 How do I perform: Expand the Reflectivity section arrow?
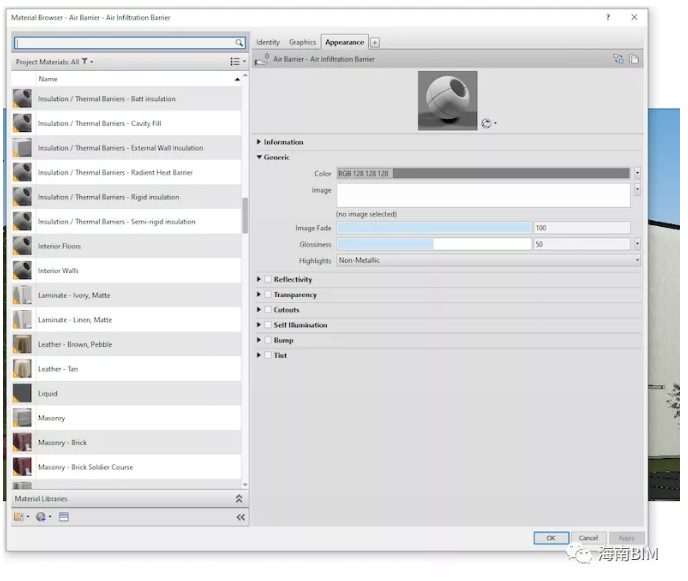click(259, 279)
